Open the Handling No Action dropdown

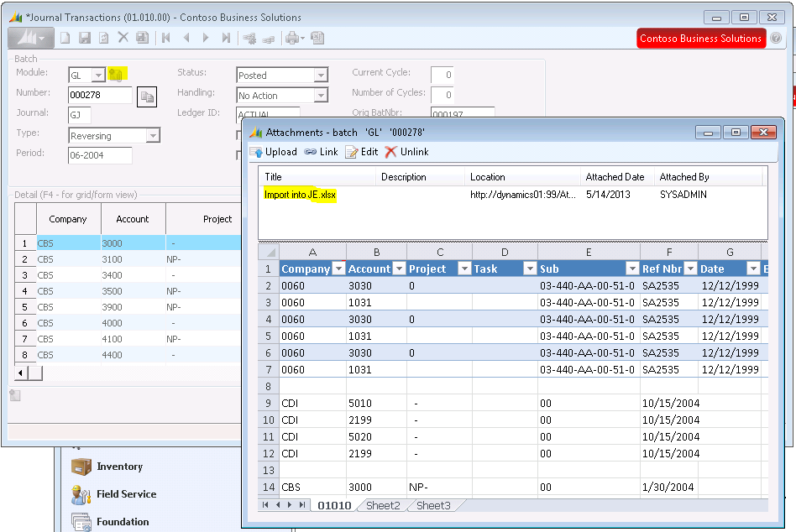pos(320,96)
